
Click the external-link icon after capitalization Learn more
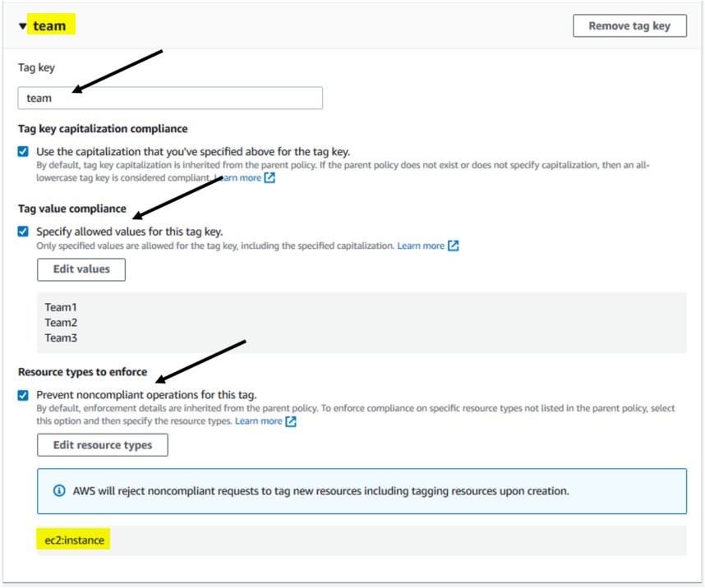pos(269,177)
